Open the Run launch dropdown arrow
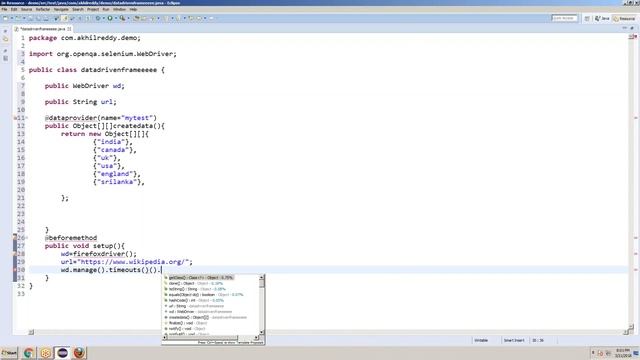 (116, 18)
